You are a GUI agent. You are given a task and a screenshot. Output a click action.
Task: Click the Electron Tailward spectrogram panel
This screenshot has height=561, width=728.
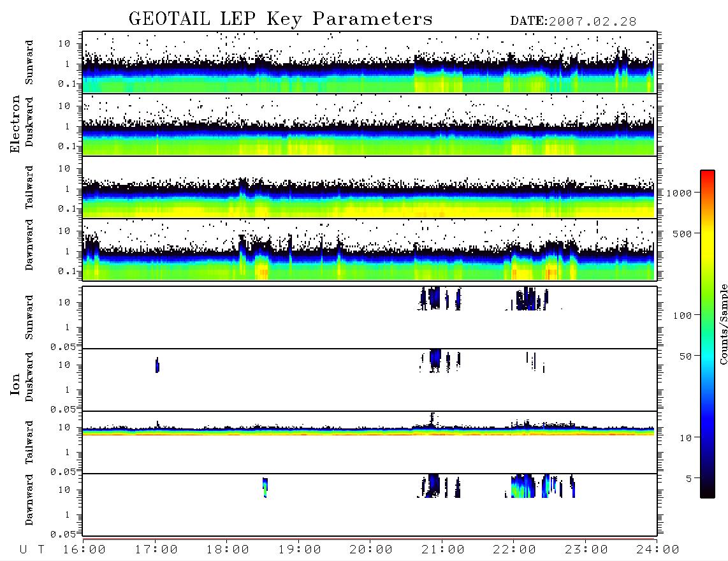[370, 187]
